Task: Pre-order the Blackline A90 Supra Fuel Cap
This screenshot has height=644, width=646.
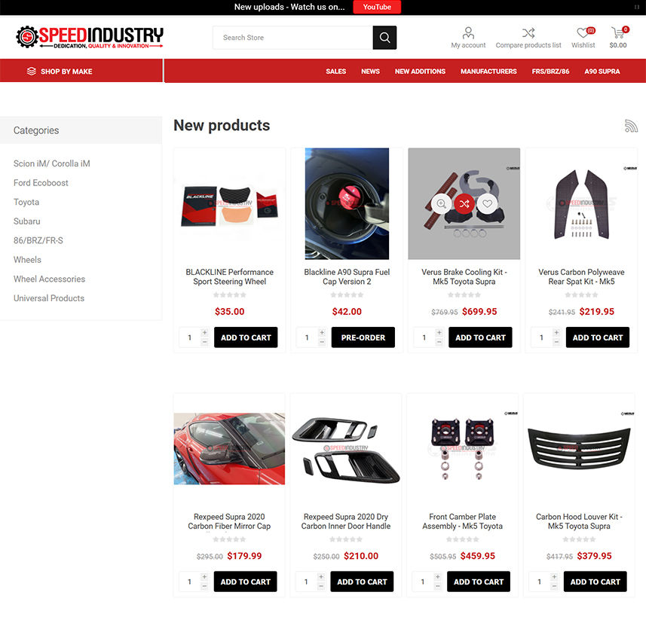Action: click(363, 337)
